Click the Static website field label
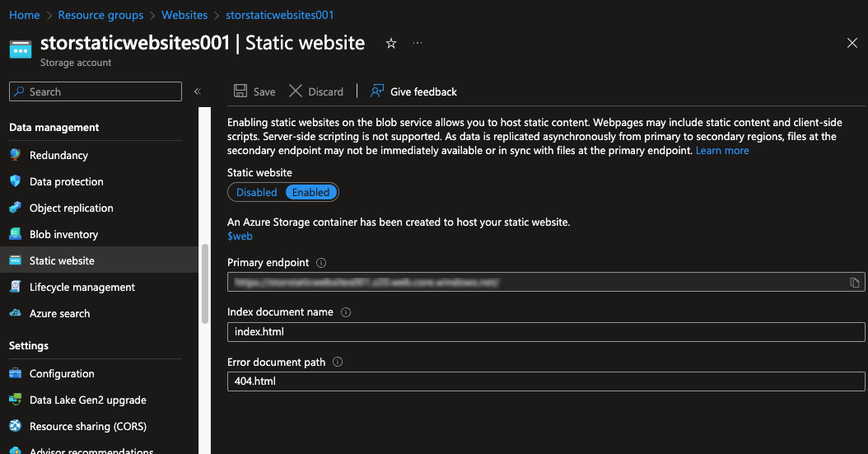This screenshot has height=454, width=868. (259, 173)
